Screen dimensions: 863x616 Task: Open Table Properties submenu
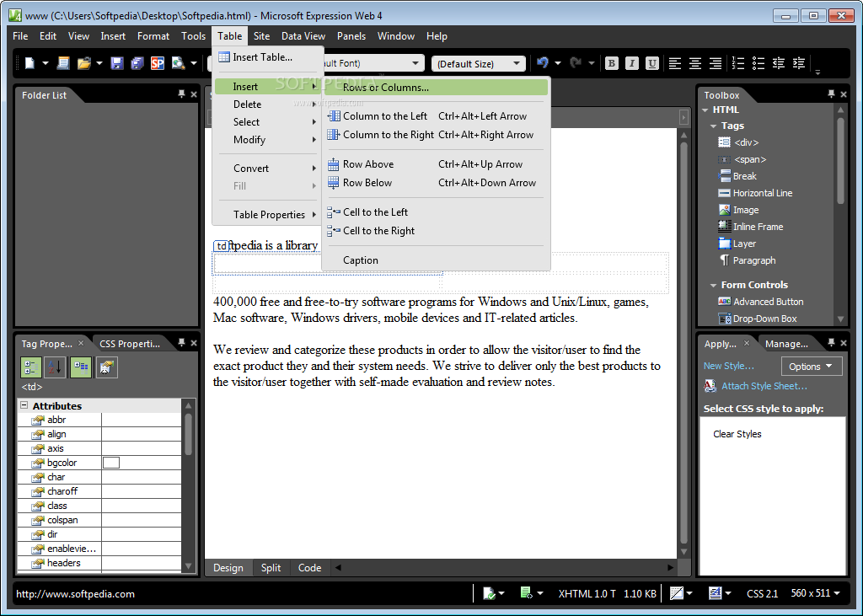coord(268,215)
